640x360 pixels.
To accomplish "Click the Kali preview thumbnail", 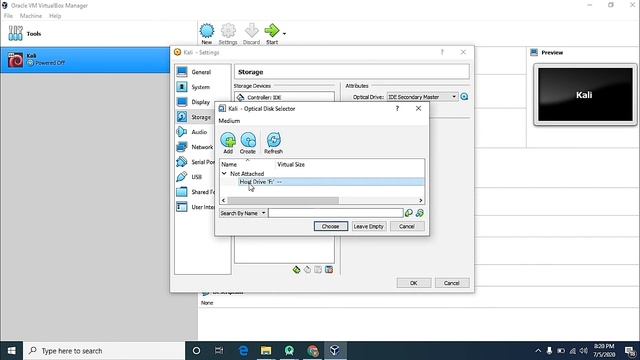I will point(585,95).
